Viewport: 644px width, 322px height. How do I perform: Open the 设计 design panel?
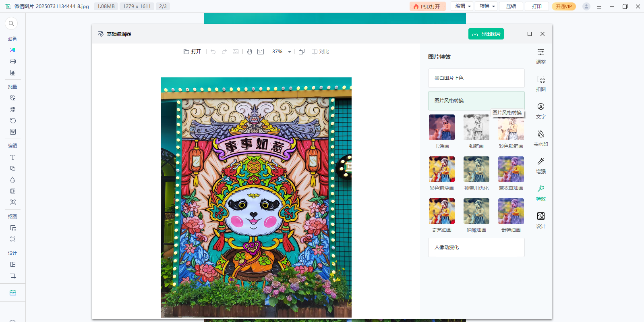pyautogui.click(x=541, y=220)
